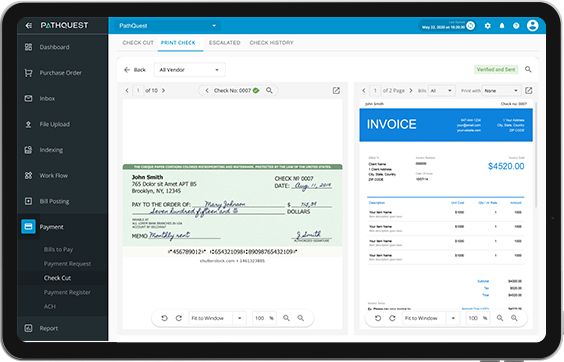Open Payment Register submenu item
Image resolution: width=564 pixels, height=362 pixels.
point(67,292)
